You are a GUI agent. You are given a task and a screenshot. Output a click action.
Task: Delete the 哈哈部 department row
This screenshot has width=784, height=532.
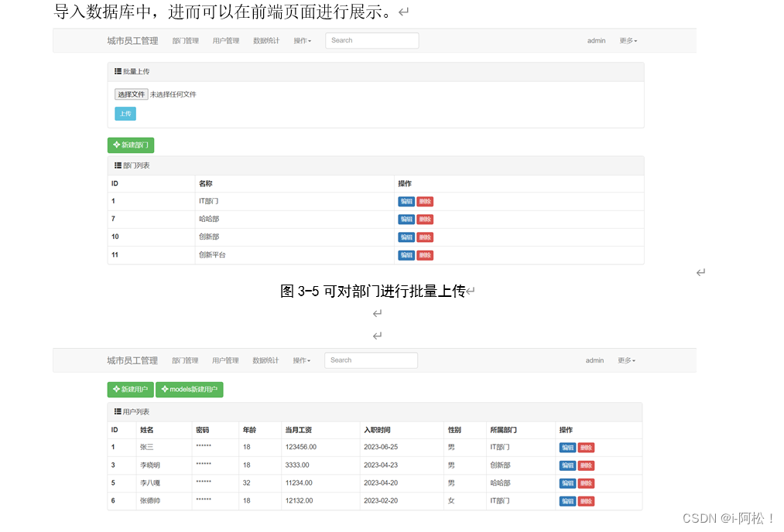point(425,220)
